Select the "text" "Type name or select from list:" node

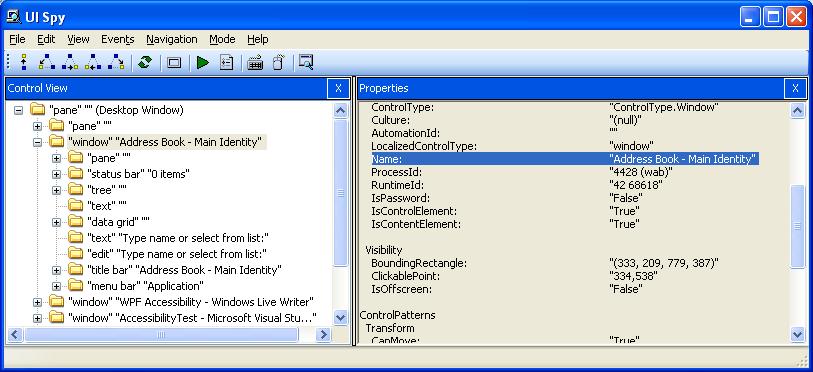tap(178, 238)
